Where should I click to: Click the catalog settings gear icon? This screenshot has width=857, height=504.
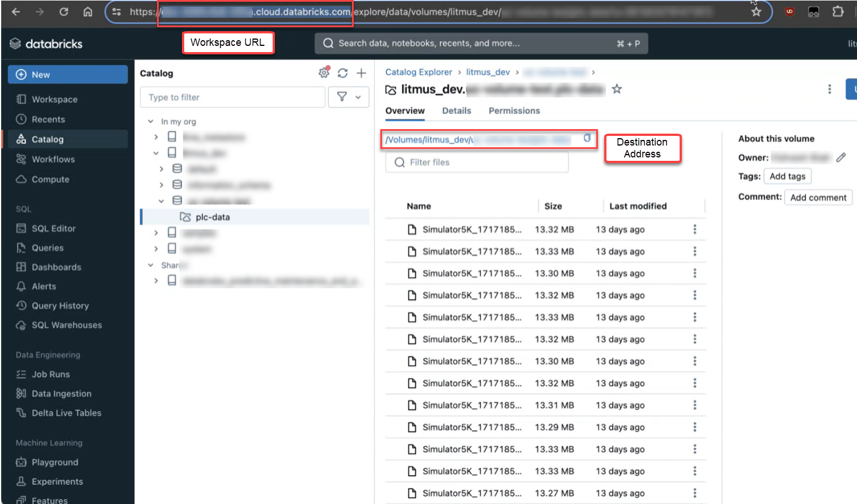(x=324, y=73)
